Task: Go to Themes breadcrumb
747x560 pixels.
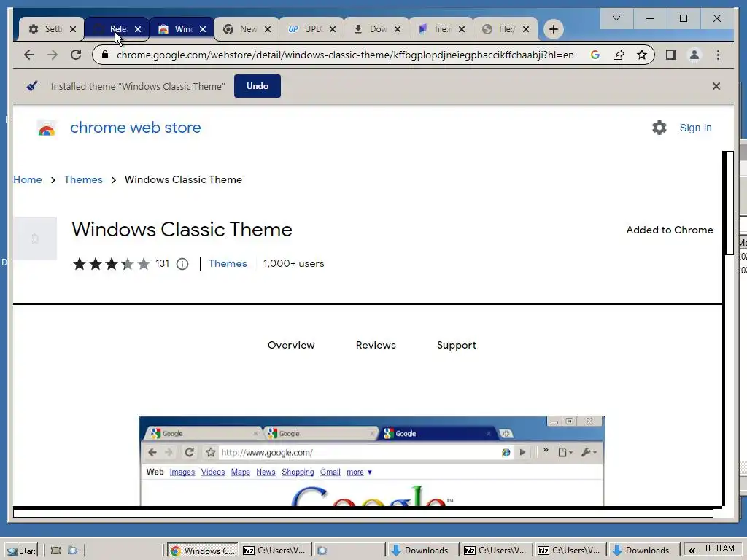Action: 83,179
